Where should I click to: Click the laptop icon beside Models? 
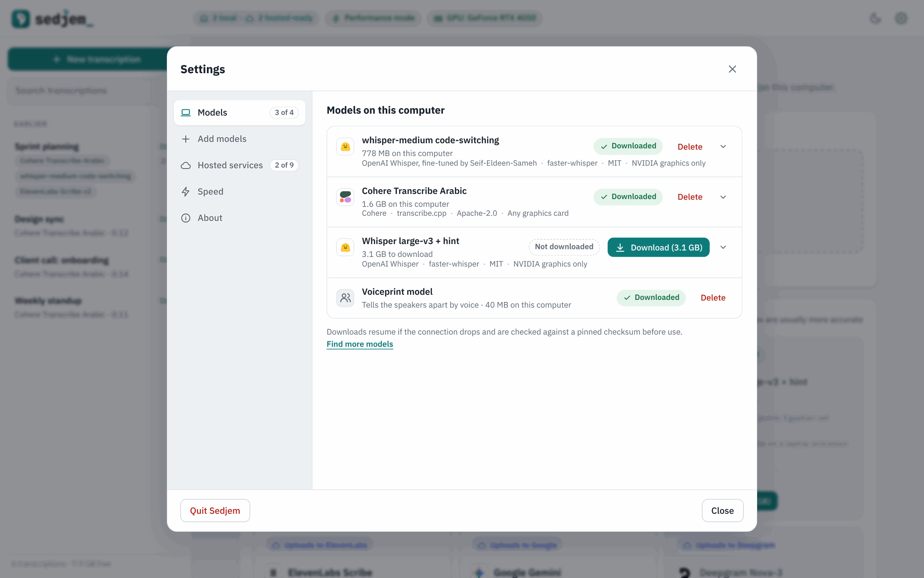click(x=186, y=113)
